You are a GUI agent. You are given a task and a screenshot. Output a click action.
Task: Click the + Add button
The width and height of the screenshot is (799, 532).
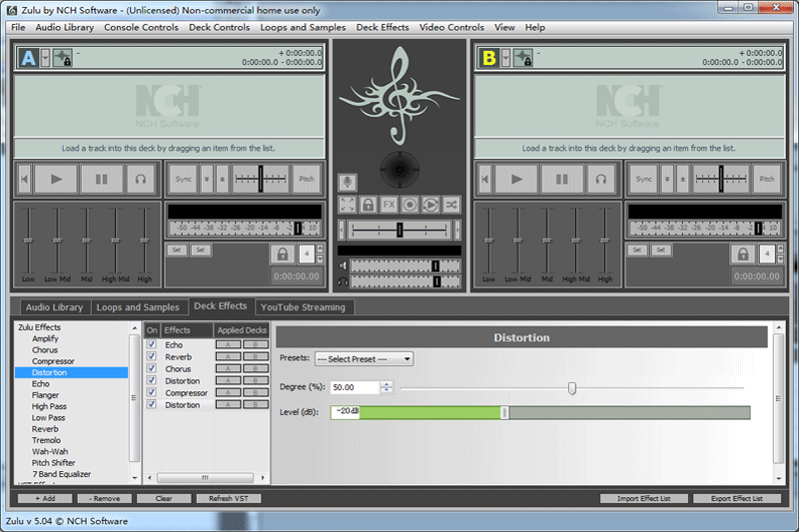(45, 498)
